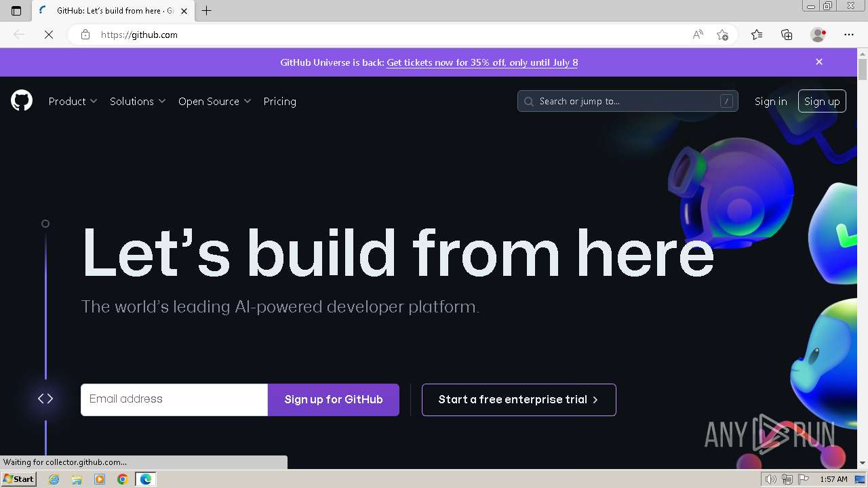
Task: Expand the Solutions dropdown menu
Action: click(x=138, y=101)
